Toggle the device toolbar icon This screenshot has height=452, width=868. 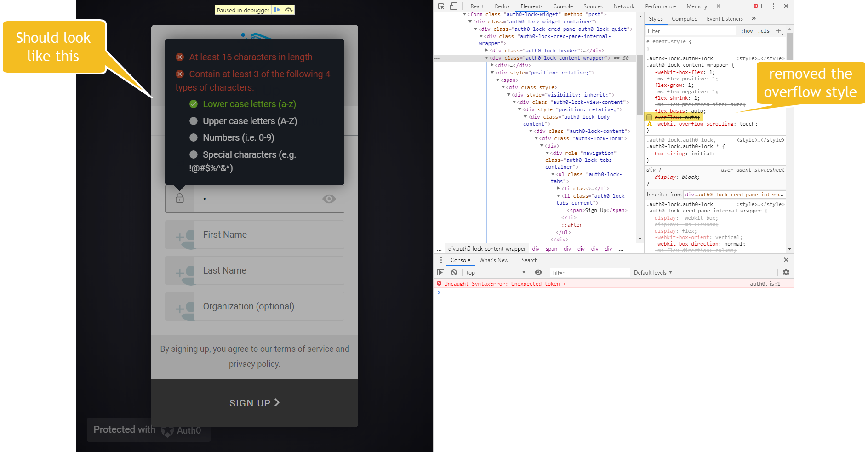(453, 6)
